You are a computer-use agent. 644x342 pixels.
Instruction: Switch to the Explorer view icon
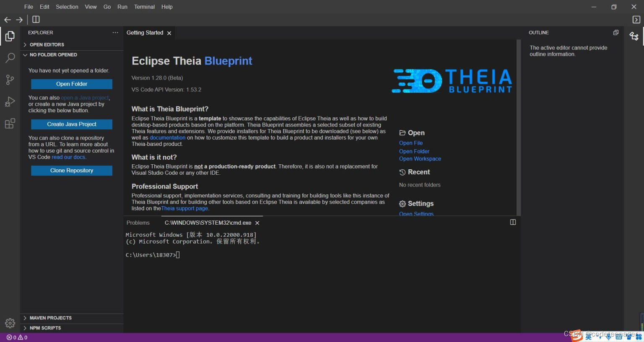pyautogui.click(x=10, y=36)
